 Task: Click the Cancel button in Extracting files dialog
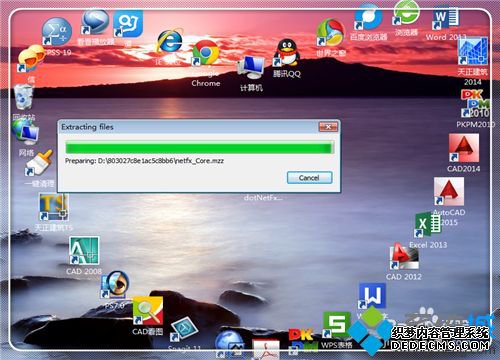click(x=309, y=178)
